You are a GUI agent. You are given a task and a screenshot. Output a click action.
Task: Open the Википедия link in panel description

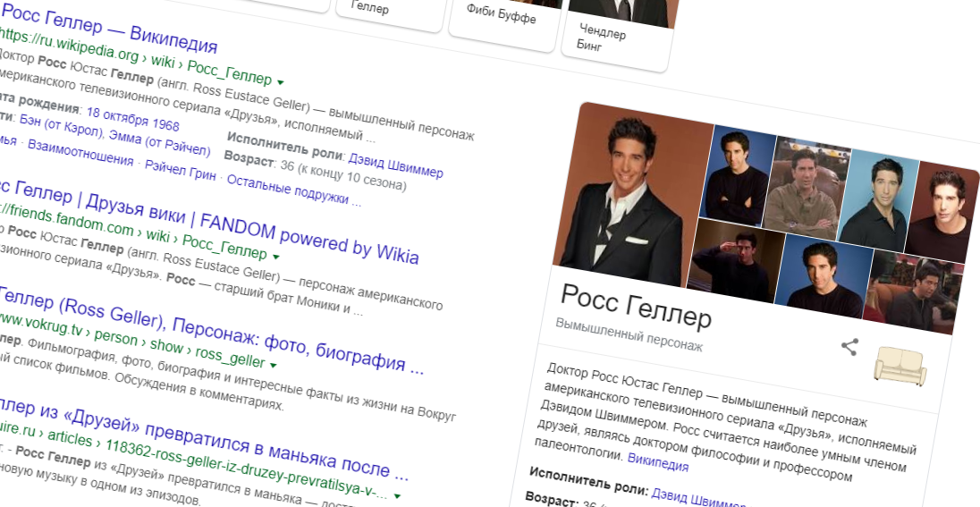[657, 462]
